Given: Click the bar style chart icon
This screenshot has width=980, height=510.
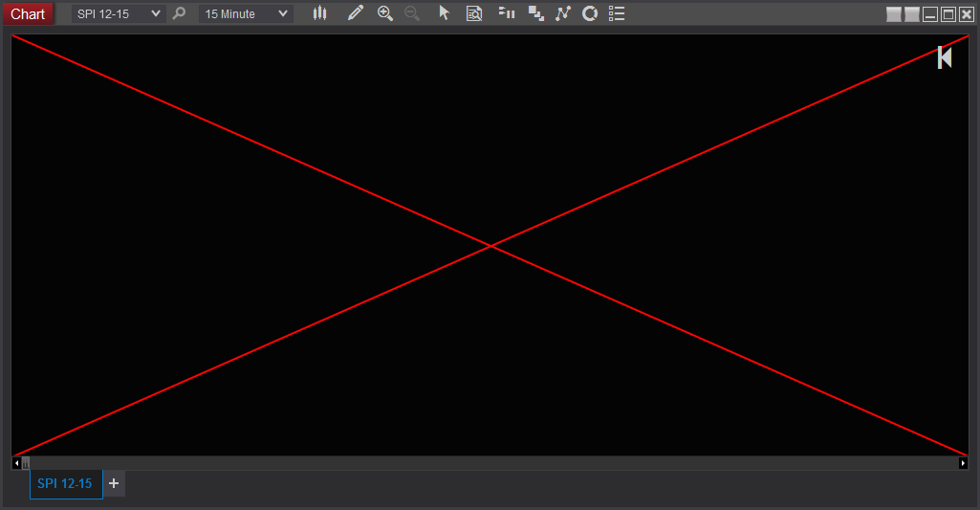Looking at the screenshot, I should tap(320, 13).
